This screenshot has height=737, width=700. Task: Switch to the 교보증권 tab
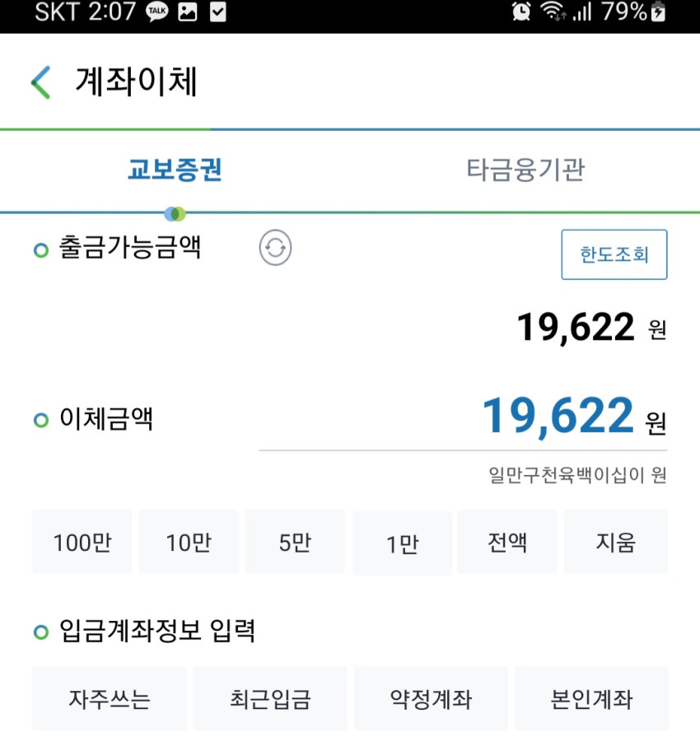(175, 170)
